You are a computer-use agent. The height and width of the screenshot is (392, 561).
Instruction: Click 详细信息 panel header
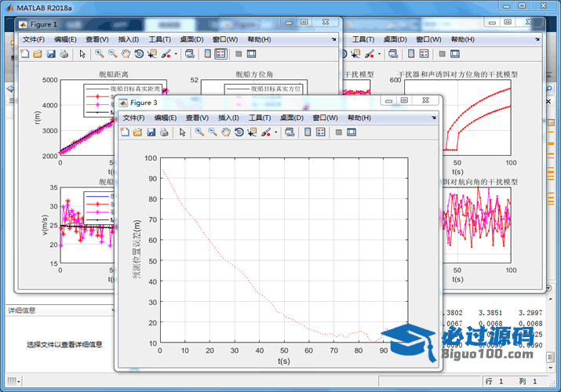pos(60,310)
